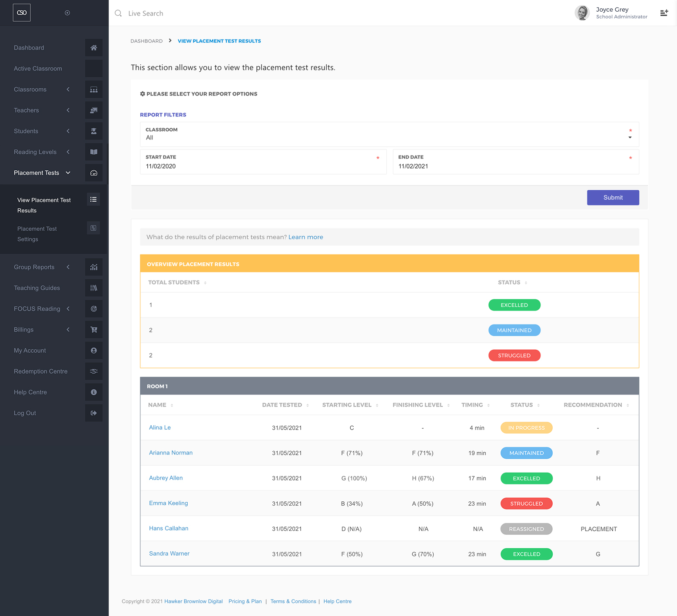The image size is (677, 616).
Task: Toggle the sidebar collapse circle icon
Action: pyautogui.click(x=67, y=13)
